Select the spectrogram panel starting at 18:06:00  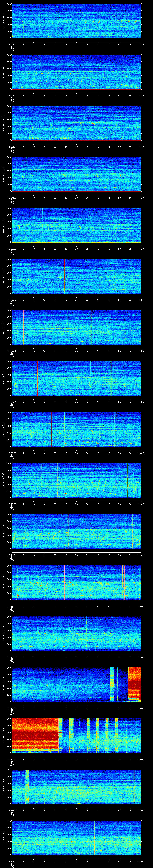77,276
